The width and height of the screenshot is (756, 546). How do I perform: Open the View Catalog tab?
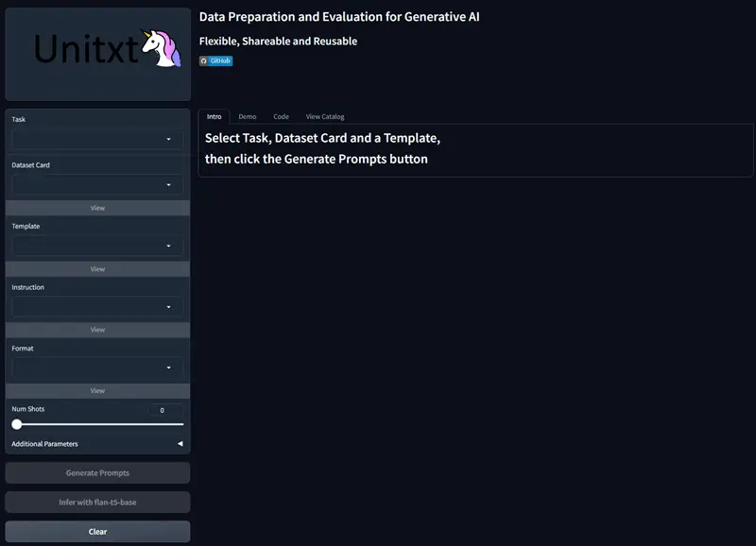pos(325,117)
